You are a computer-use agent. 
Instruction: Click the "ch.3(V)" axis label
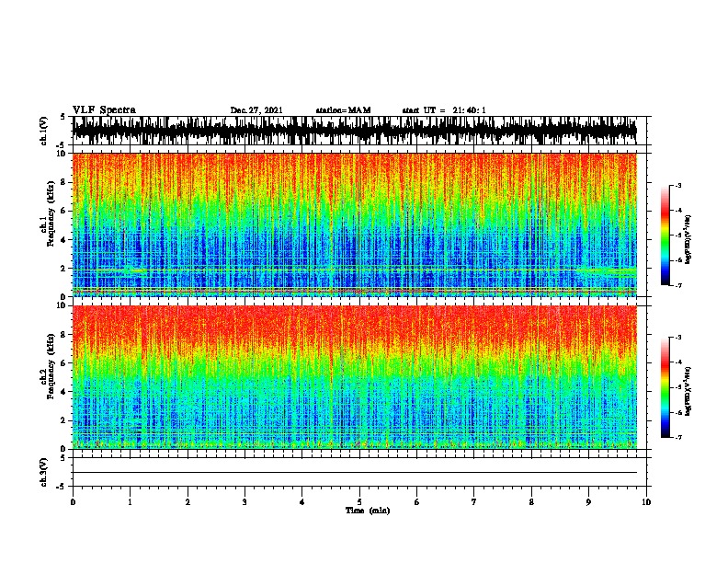(43, 472)
